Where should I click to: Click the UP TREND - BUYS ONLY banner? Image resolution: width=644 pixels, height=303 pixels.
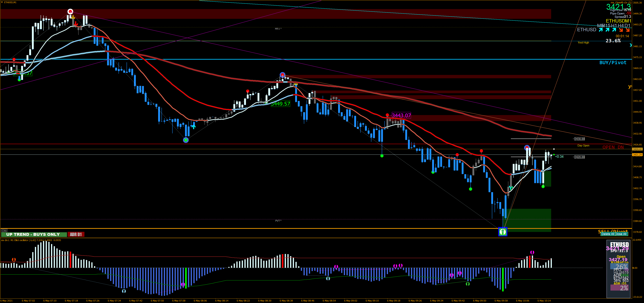pyautogui.click(x=34, y=234)
